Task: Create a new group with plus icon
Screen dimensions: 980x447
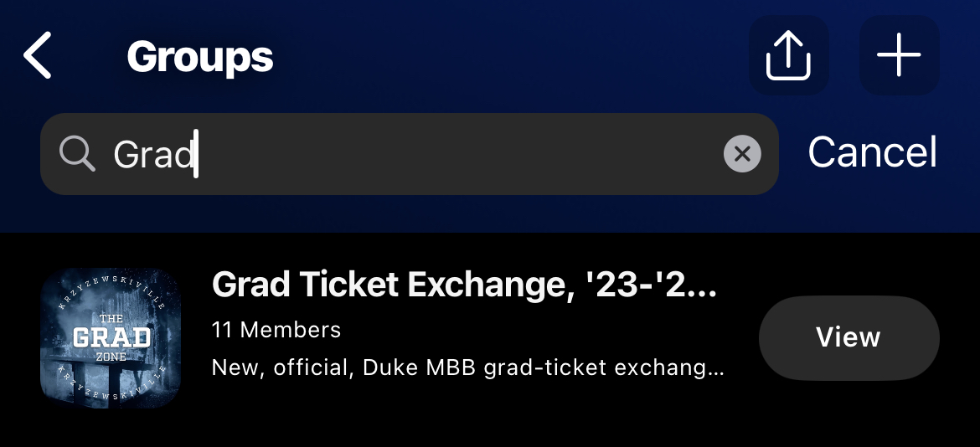Action: click(899, 55)
